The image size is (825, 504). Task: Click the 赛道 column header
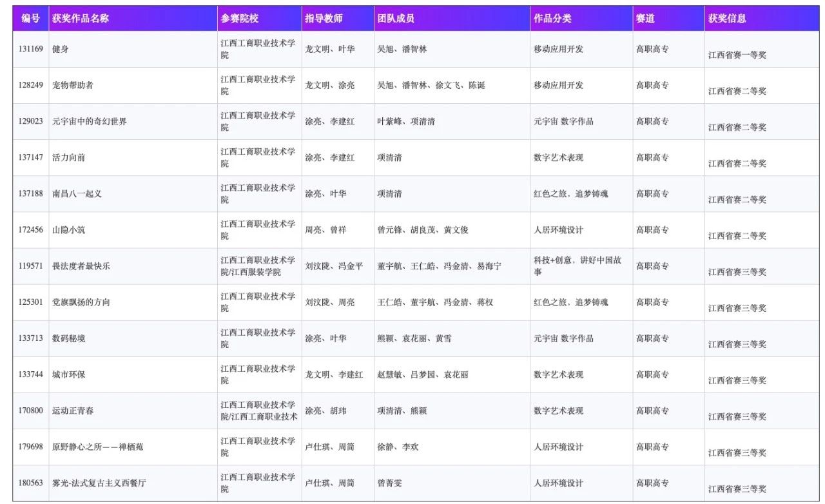(x=645, y=19)
